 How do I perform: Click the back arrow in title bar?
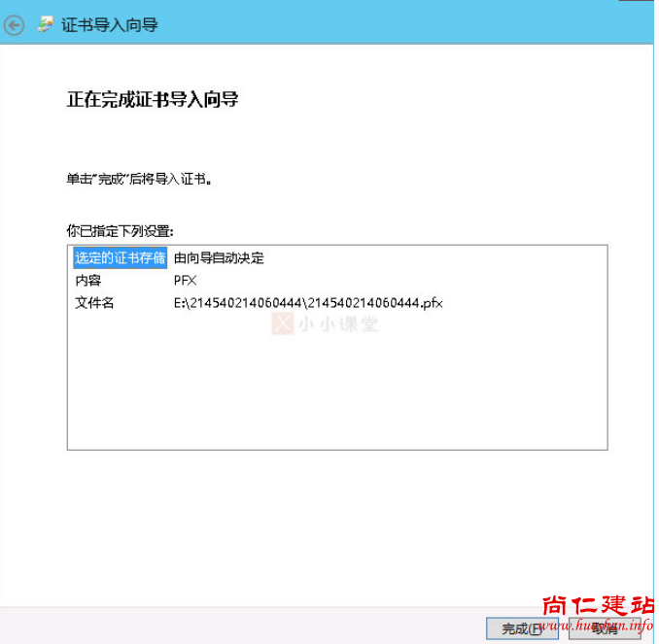14,25
